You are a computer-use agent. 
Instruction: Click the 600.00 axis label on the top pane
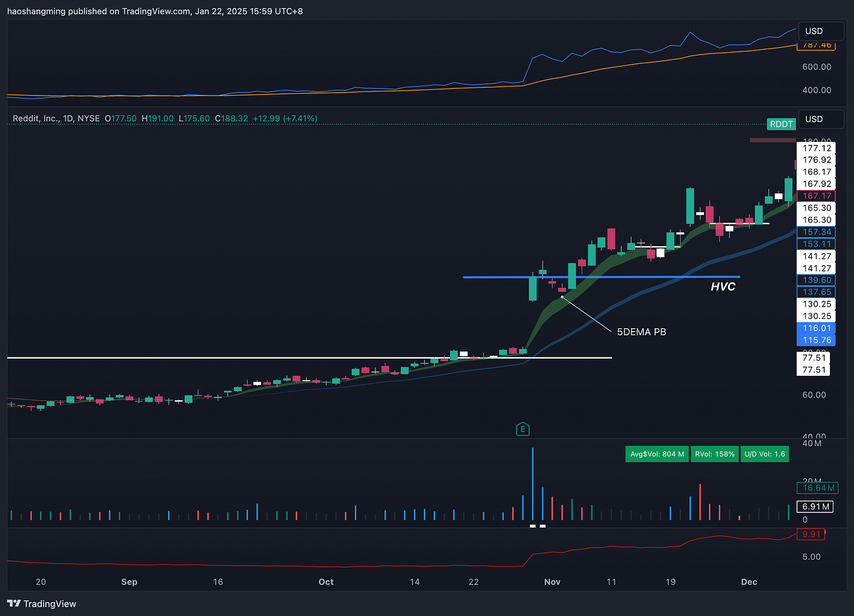coord(816,67)
